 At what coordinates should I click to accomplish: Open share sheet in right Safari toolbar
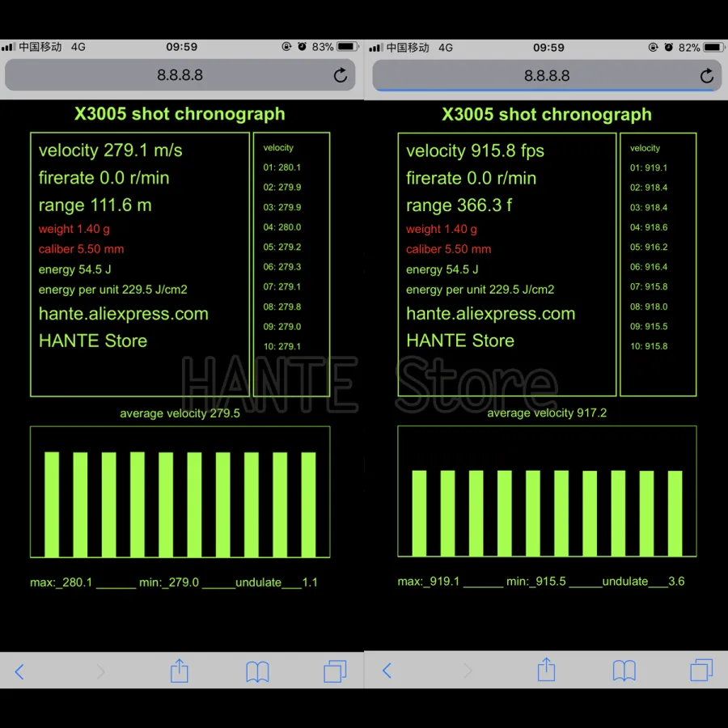tap(547, 670)
